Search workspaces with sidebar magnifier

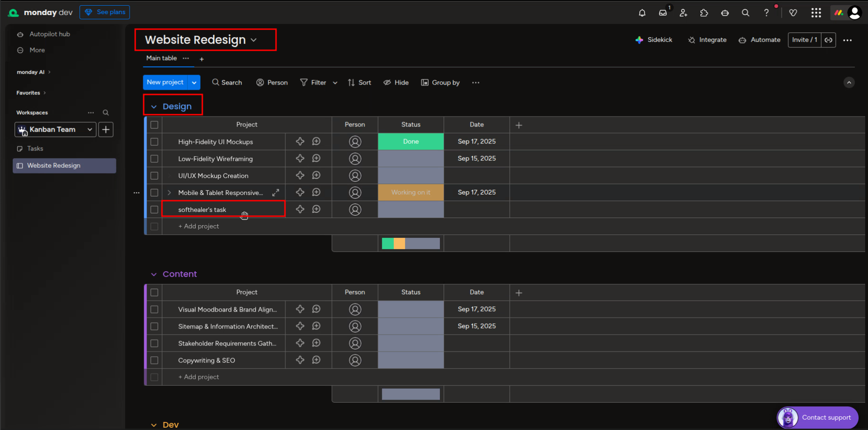106,113
